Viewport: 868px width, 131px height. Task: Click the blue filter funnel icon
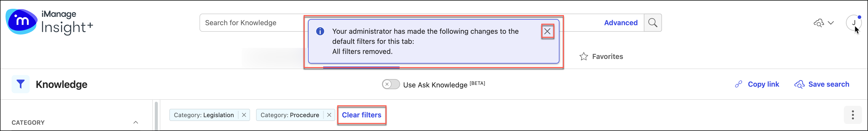tap(21, 84)
